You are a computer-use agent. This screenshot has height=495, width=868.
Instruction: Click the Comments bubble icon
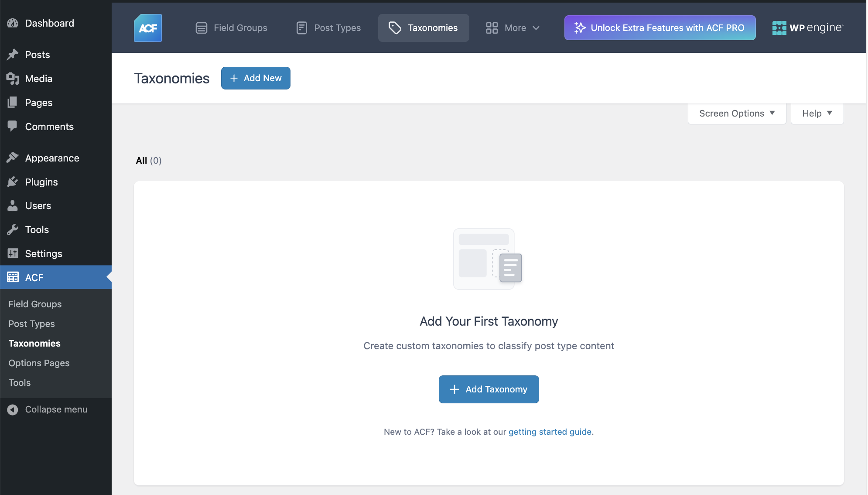pyautogui.click(x=13, y=127)
